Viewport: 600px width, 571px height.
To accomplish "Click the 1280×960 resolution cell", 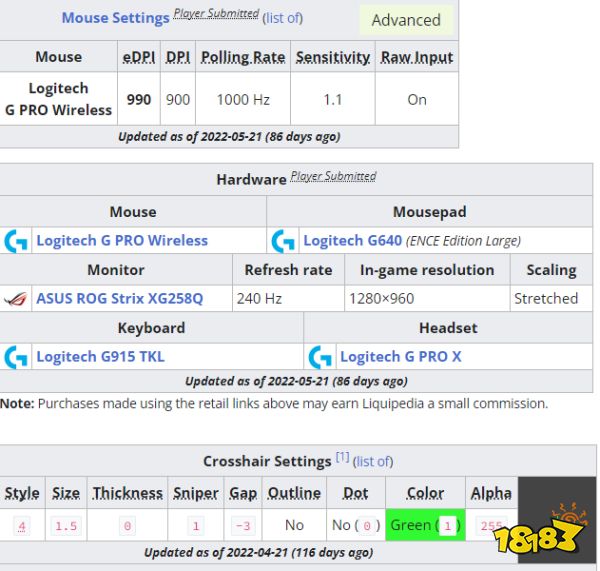I will click(427, 299).
